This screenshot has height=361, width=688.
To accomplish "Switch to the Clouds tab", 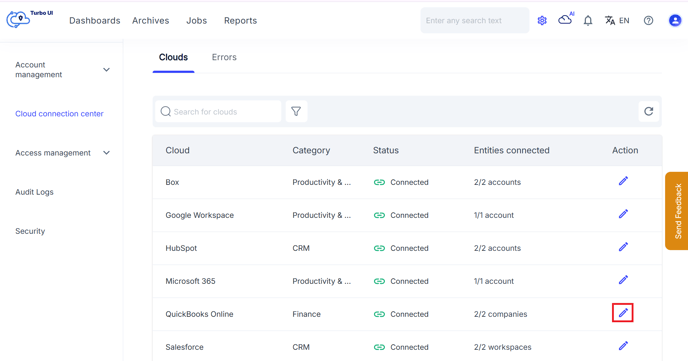I will (x=173, y=57).
